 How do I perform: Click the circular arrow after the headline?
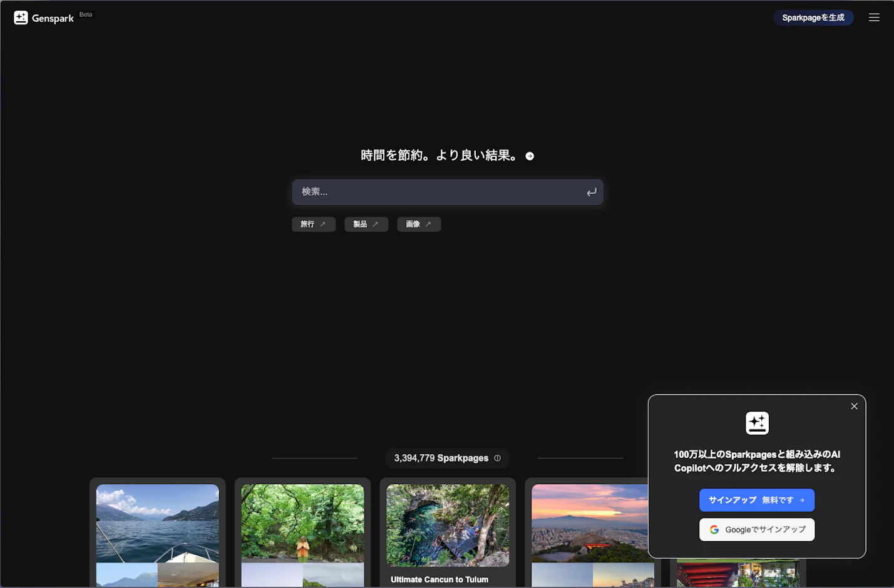click(x=529, y=156)
